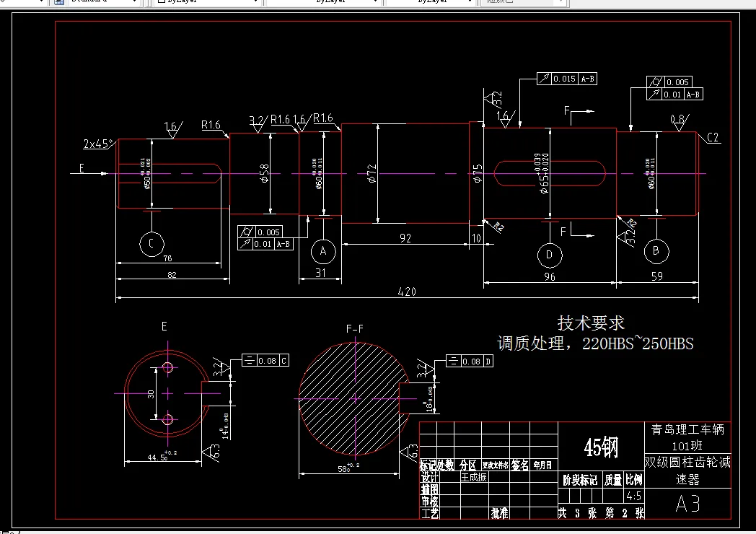The image size is (756, 534).
Task: Select the 0.08 D symmetry tolerance frame
Action: click(x=470, y=361)
